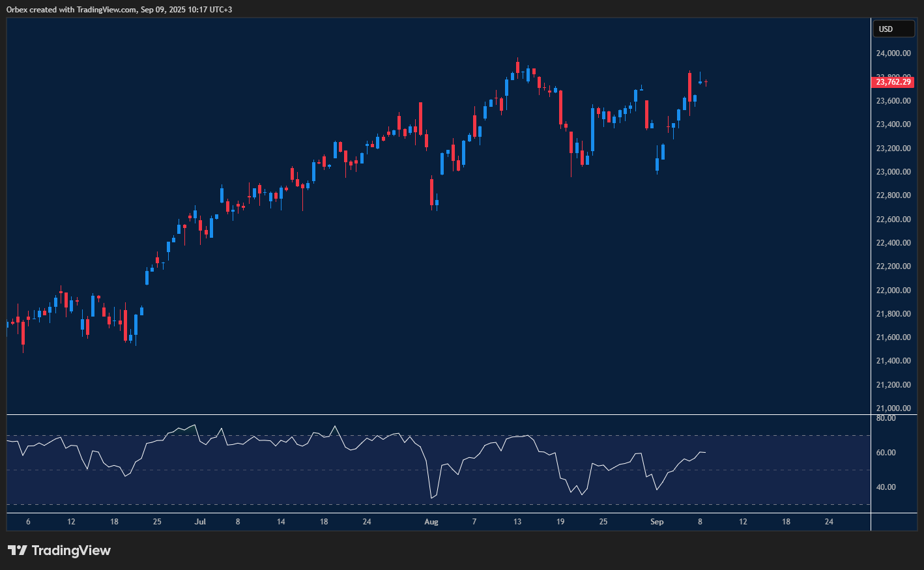924x570 pixels.
Task: Click the 60.00 level on RSI scale
Action: [x=886, y=453]
